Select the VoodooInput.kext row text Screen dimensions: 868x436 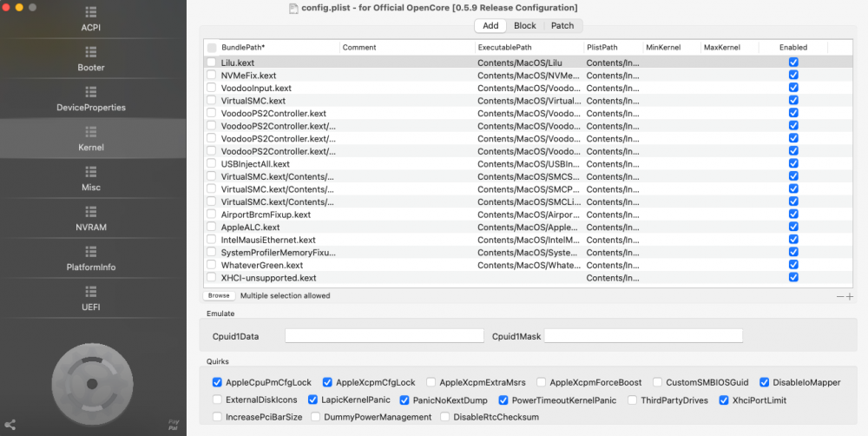[x=256, y=88]
